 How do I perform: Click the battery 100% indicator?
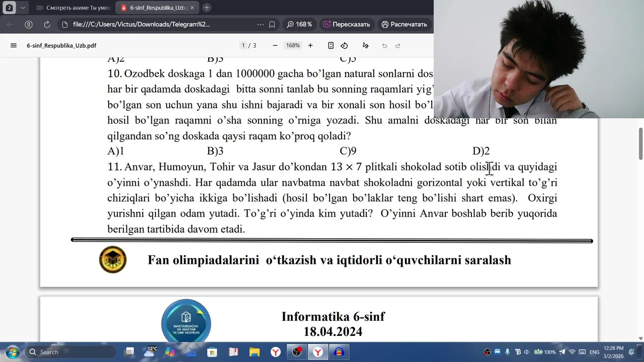click(x=545, y=352)
